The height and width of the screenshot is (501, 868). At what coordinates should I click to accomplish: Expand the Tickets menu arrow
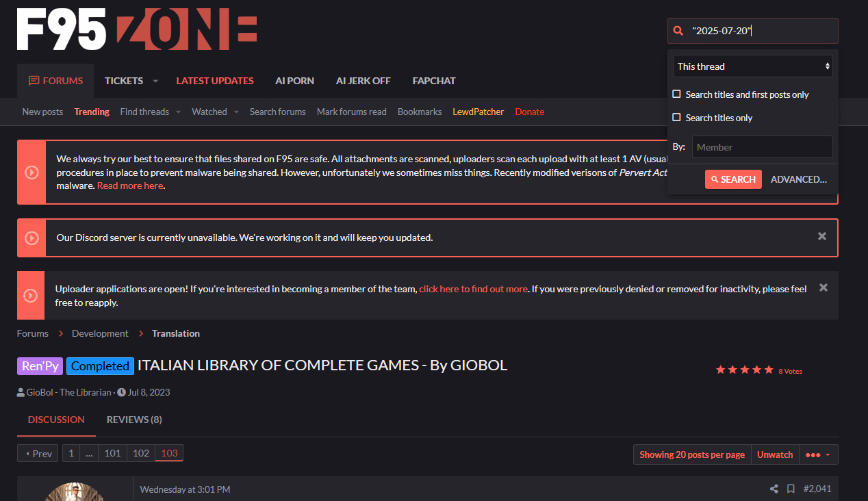point(155,81)
